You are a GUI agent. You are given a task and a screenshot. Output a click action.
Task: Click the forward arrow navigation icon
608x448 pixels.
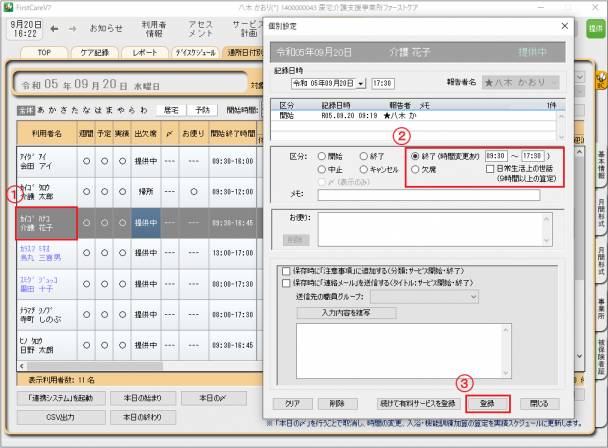coord(72,29)
